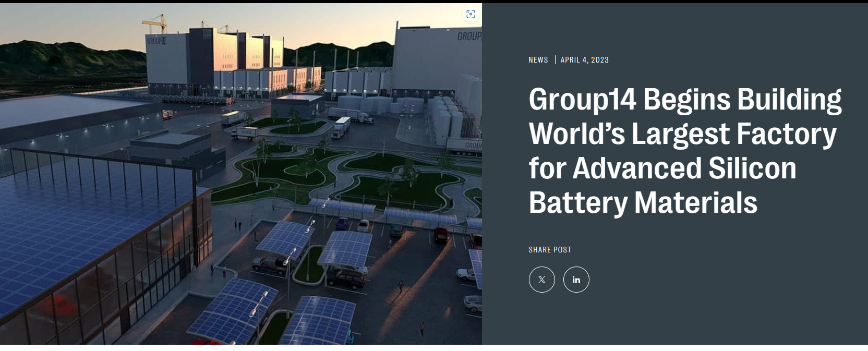868x351 pixels.
Task: Click the SHARE POST label
Action: pyautogui.click(x=549, y=250)
